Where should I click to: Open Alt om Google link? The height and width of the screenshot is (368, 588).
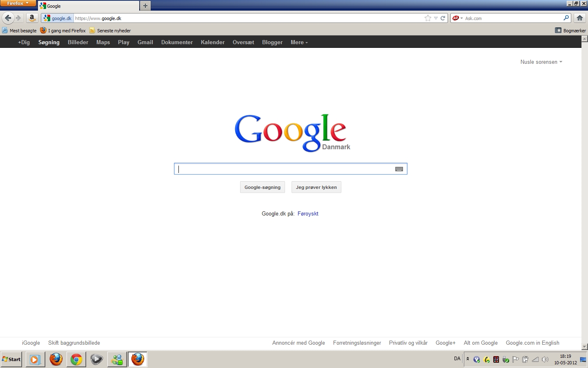(x=481, y=343)
